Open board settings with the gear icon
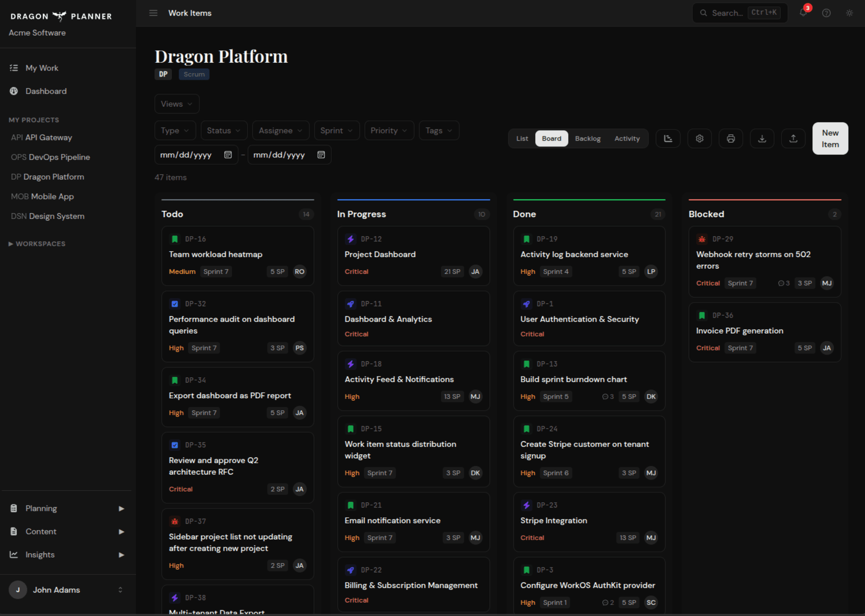 [x=699, y=138]
